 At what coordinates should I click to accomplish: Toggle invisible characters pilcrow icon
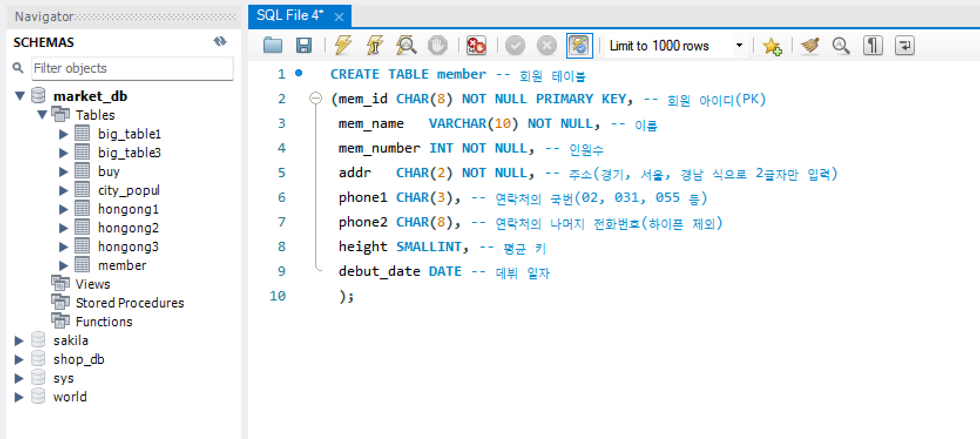point(873,45)
